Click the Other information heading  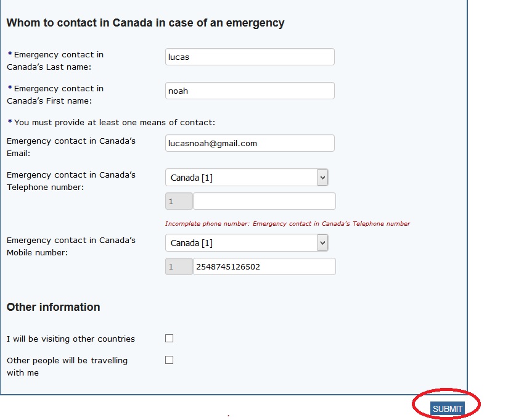tap(53, 307)
